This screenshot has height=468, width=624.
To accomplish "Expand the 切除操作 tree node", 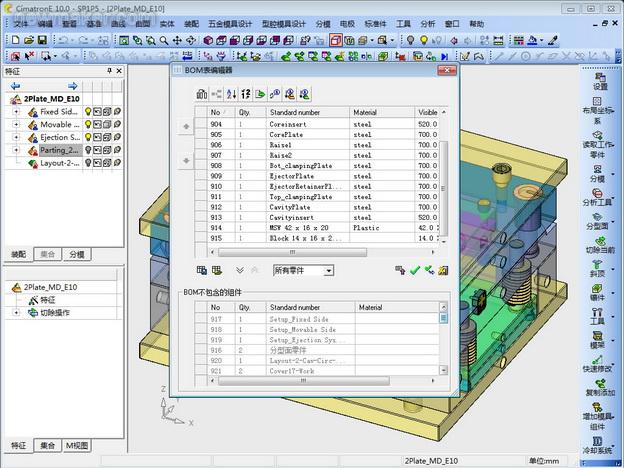I will (16, 313).
